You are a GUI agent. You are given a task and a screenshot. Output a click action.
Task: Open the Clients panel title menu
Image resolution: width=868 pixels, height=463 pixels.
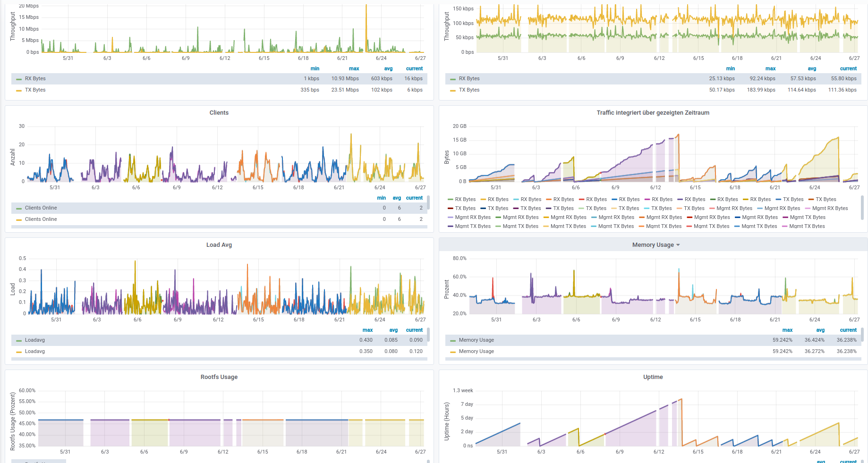(219, 113)
